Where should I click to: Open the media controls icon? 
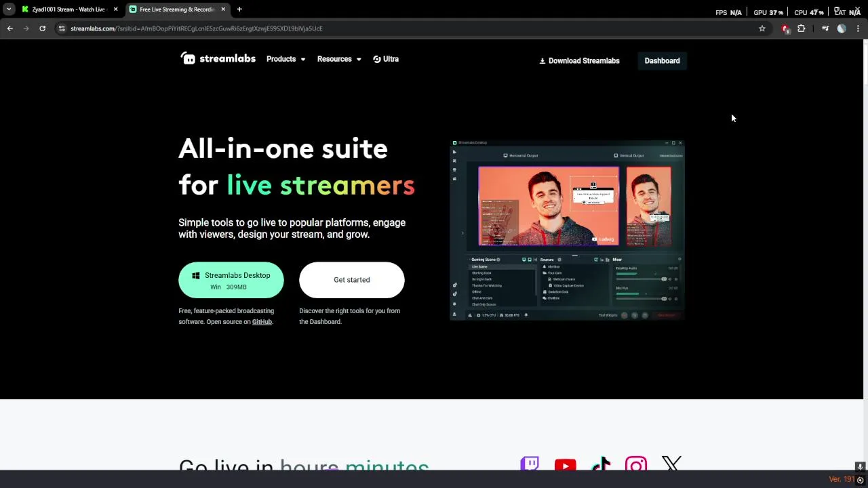pos(825,28)
